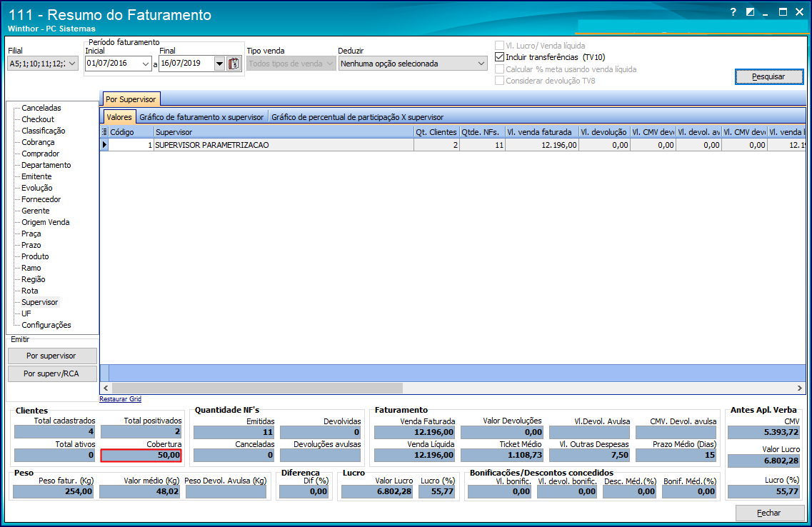The image size is (812, 527).
Task: Select Supervisor in the tree
Action: (x=40, y=302)
